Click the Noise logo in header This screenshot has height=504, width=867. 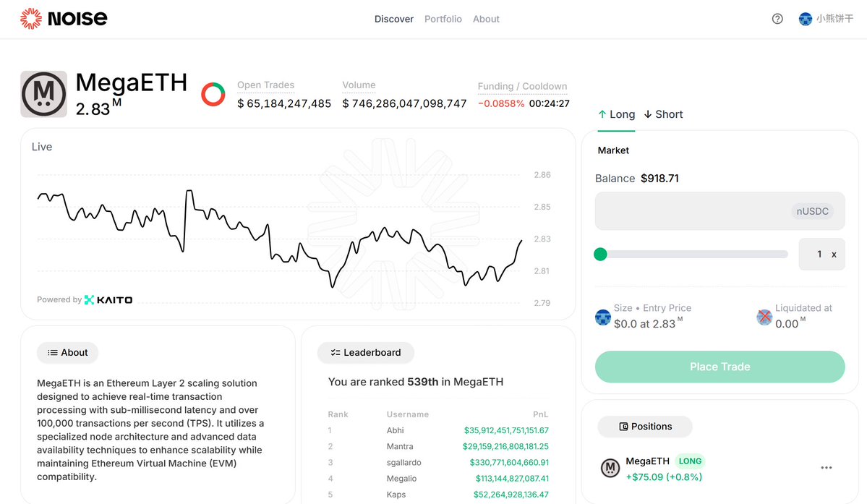[x=64, y=19]
